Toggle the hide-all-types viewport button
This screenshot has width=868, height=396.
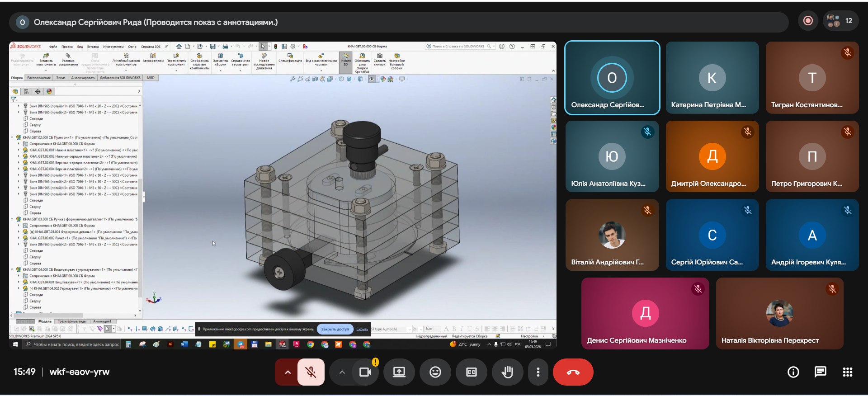click(x=371, y=79)
